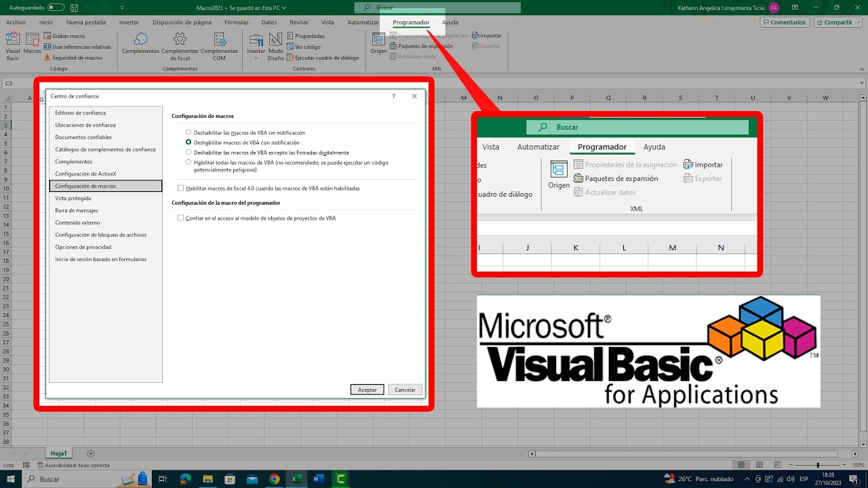
Task: Switch to Page Layout view in status bar
Action: tap(759, 465)
